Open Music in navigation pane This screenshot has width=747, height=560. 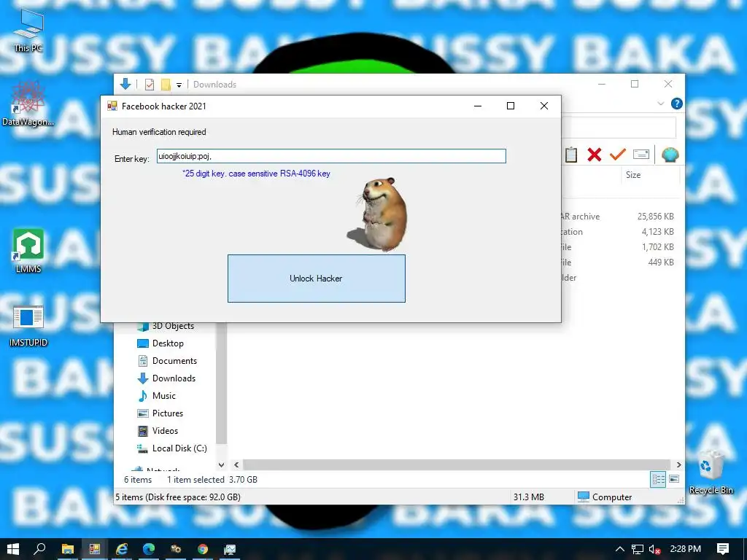(x=164, y=396)
